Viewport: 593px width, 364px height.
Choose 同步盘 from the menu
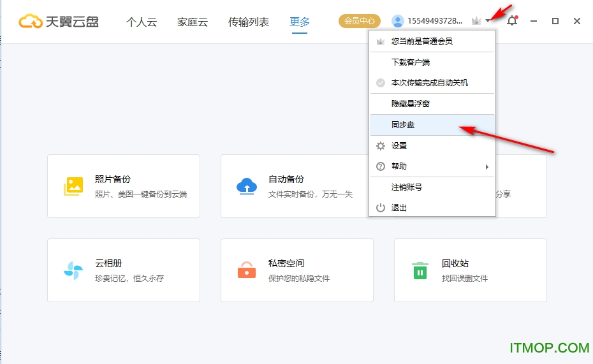coord(432,125)
